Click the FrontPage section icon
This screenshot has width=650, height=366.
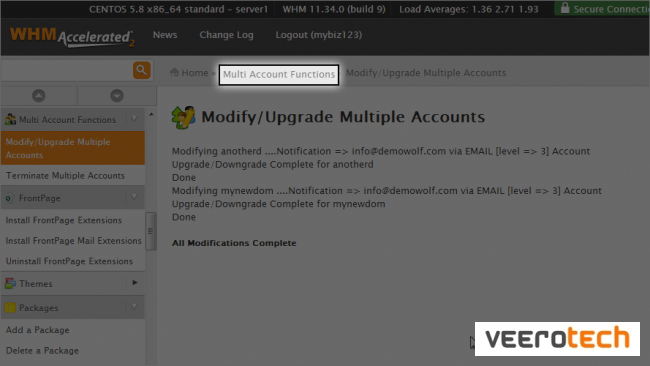pos(10,198)
